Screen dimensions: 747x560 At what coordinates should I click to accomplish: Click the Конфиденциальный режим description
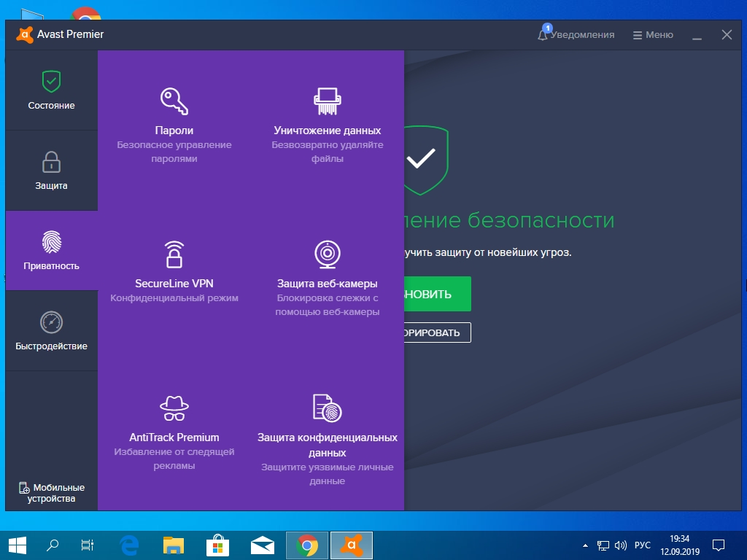pos(174,298)
